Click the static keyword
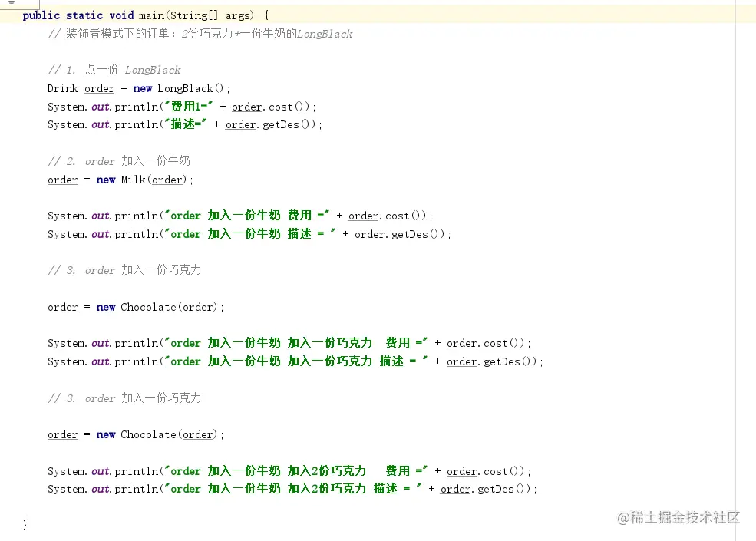Image resolution: width=756 pixels, height=541 pixels. (x=84, y=15)
